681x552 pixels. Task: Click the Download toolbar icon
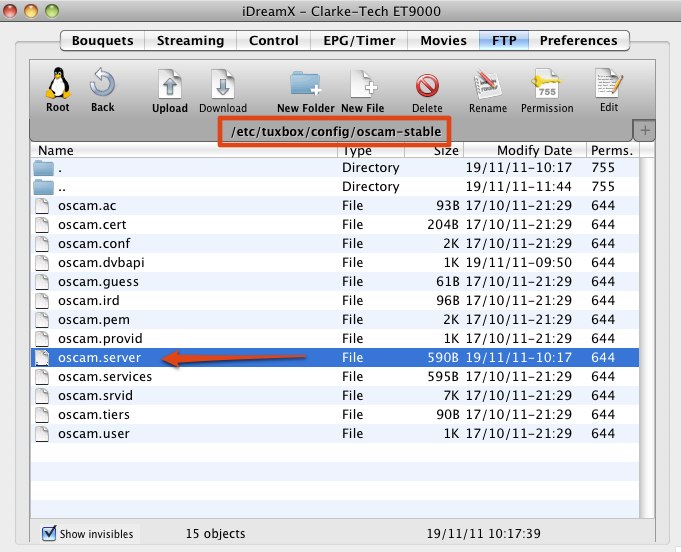(x=223, y=84)
